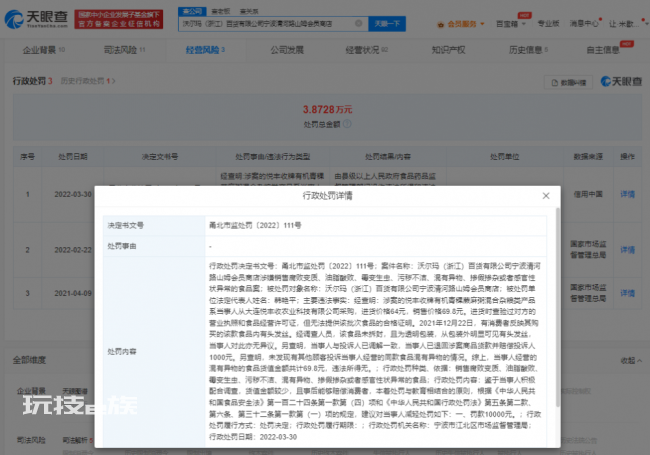650x455 pixels.
Task: Switch to the 公司发展 tab
Action: click(x=287, y=50)
